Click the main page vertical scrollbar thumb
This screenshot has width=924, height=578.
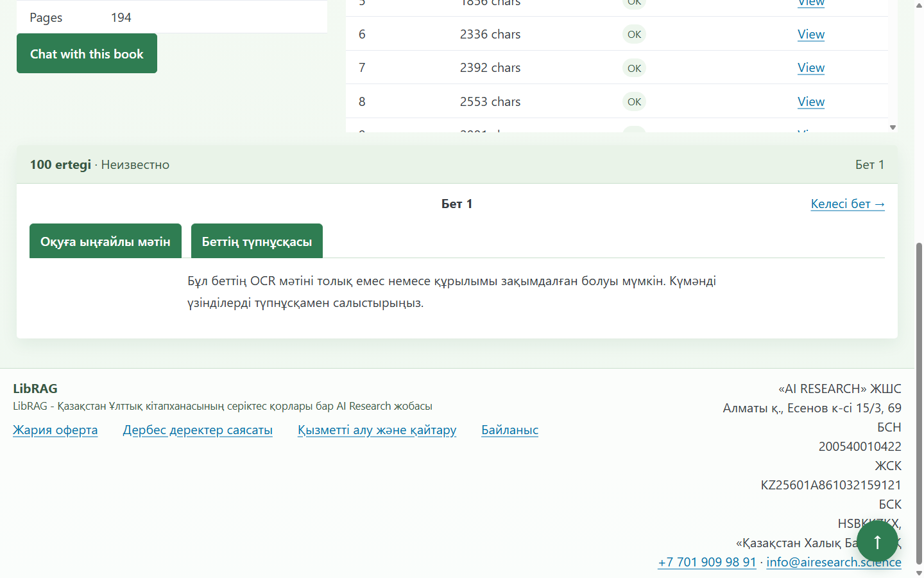point(919,403)
